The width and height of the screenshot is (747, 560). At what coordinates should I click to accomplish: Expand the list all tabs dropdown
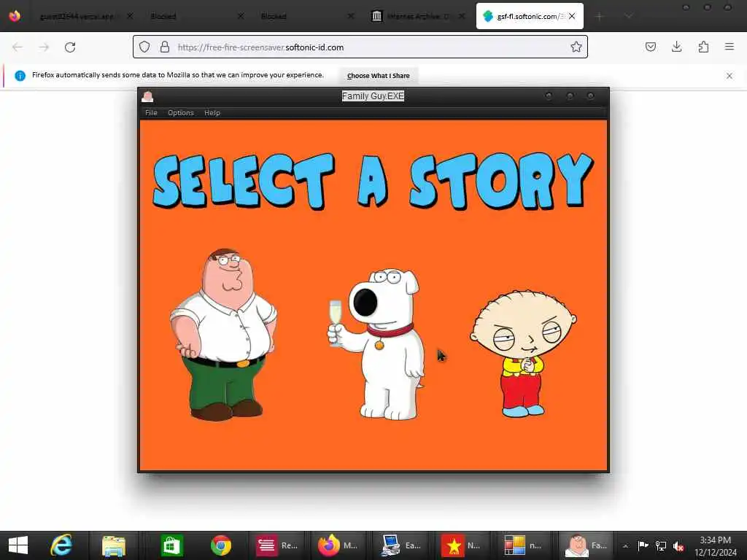pos(629,17)
